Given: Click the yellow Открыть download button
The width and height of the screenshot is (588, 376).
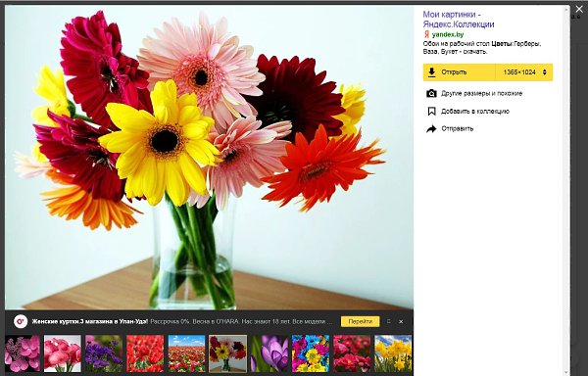Looking at the screenshot, I should tap(459, 72).
